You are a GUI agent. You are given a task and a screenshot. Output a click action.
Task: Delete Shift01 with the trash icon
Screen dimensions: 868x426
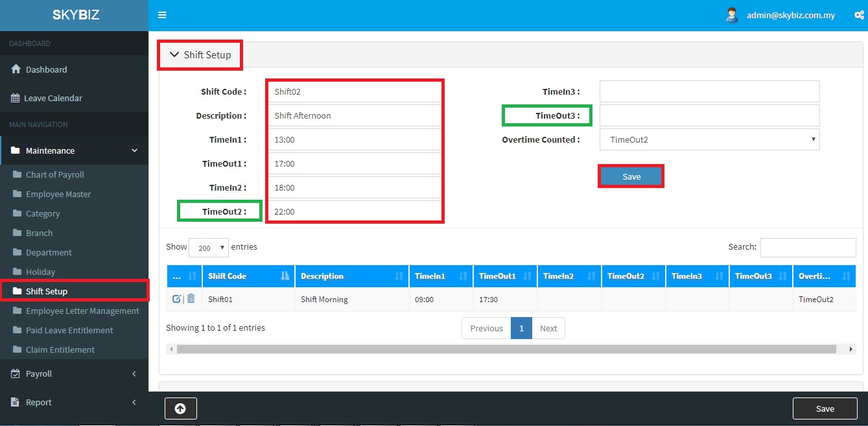tap(191, 299)
